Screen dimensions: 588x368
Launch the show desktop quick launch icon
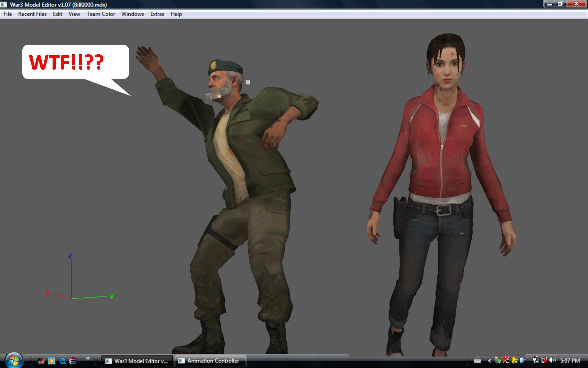(x=41, y=361)
